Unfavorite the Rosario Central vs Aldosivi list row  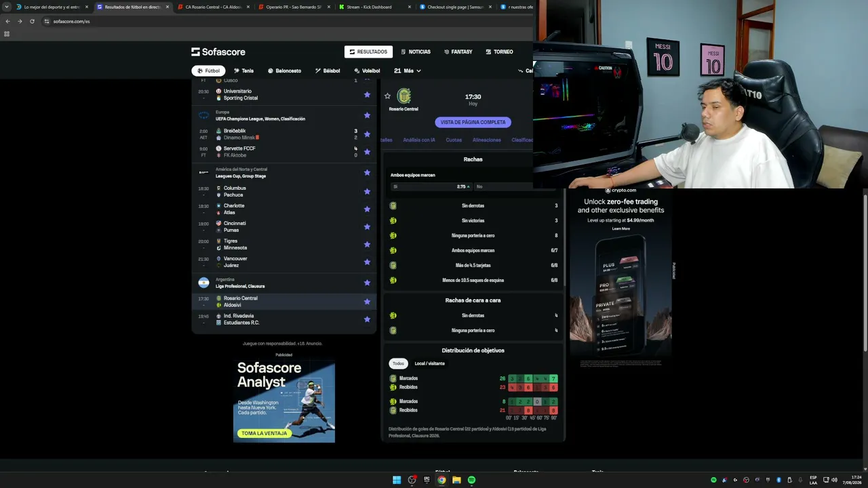pos(367,302)
